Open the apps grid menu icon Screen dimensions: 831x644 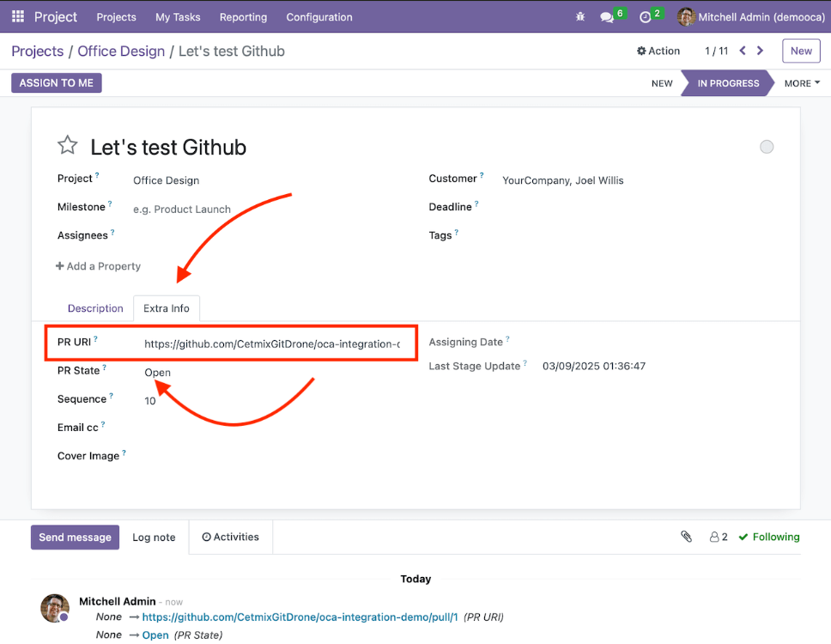[17, 16]
